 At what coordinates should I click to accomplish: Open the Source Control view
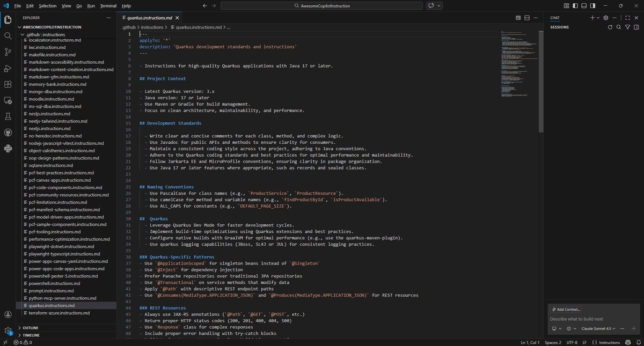(x=8, y=52)
